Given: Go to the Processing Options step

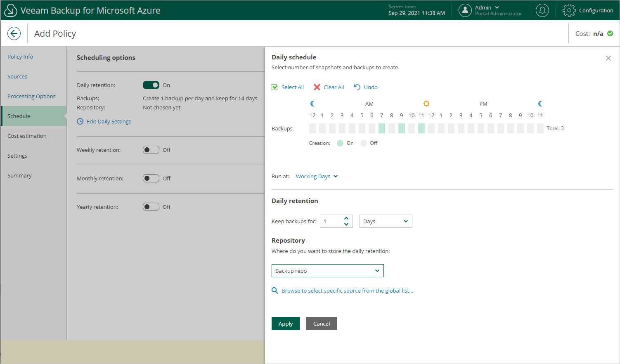Looking at the screenshot, I should 31,96.
